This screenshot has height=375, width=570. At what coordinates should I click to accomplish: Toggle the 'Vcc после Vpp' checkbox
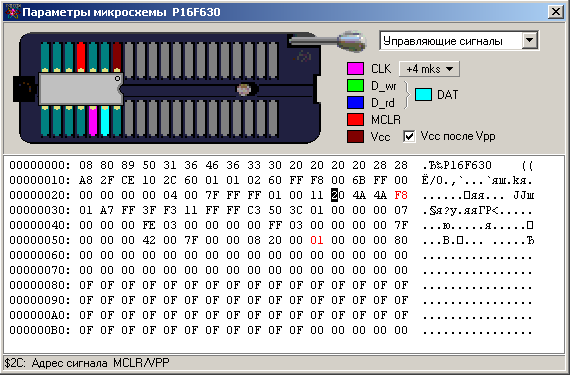click(409, 137)
